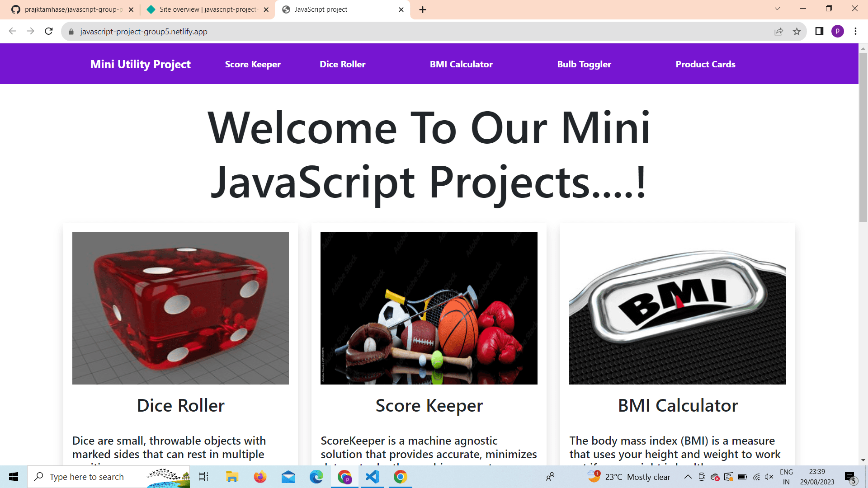Go to the BMI Calculator nav link
868x488 pixels.
[461, 64]
